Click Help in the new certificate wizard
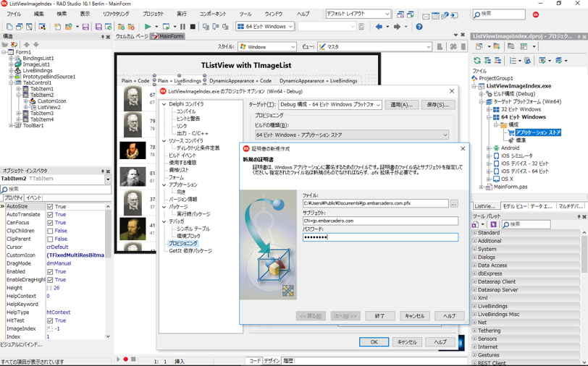588x366 pixels. click(x=449, y=316)
